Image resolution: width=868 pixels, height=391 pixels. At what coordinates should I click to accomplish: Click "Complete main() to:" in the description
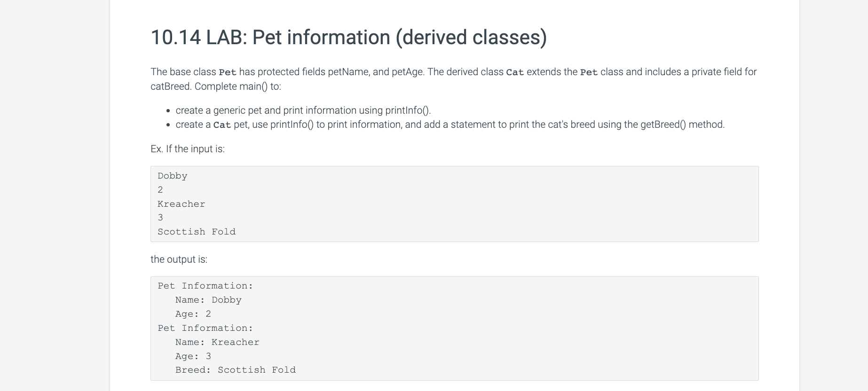(238, 86)
